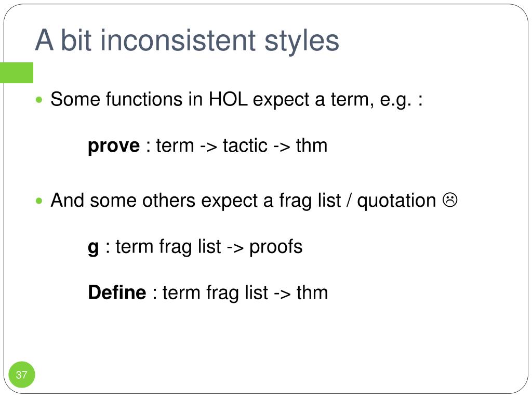This screenshot has height=399, width=532.
Task: Click the word 'HOL' in first bullet
Action: click(228, 99)
